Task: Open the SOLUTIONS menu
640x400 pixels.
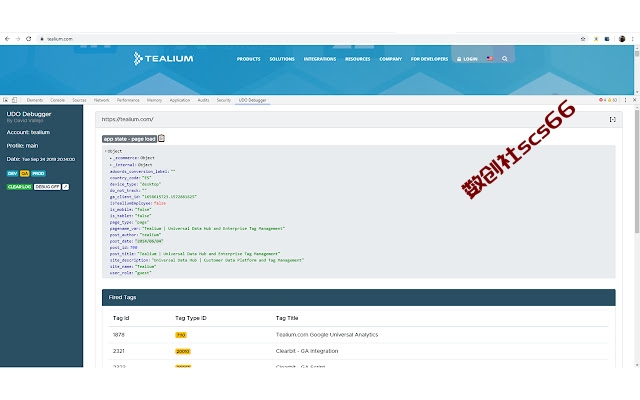Action: (282, 59)
